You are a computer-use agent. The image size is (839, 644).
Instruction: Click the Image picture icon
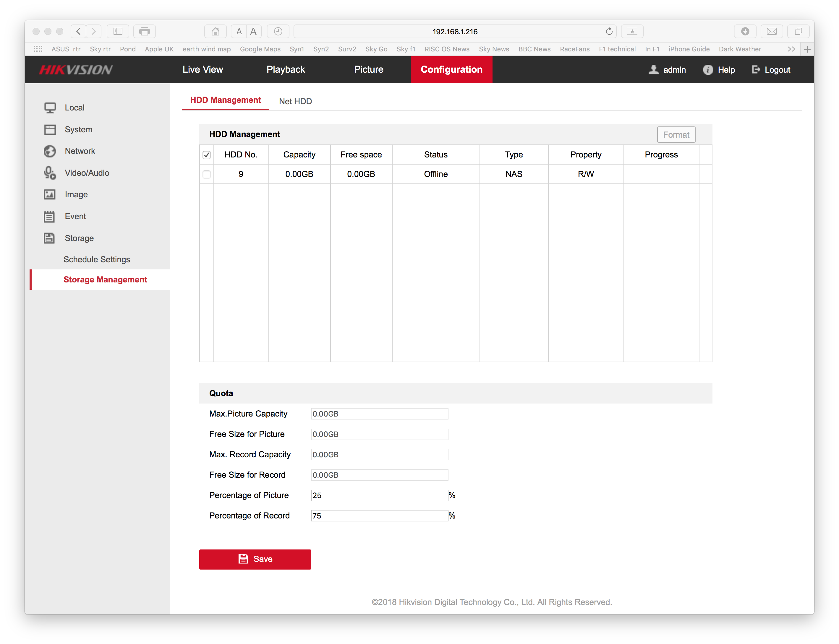50,195
